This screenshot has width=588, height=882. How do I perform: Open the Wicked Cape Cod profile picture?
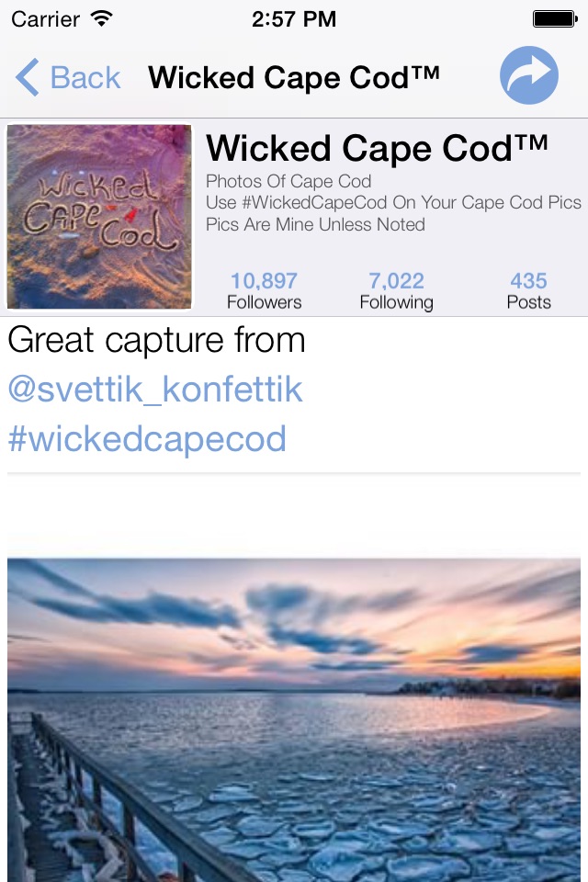tap(99, 217)
